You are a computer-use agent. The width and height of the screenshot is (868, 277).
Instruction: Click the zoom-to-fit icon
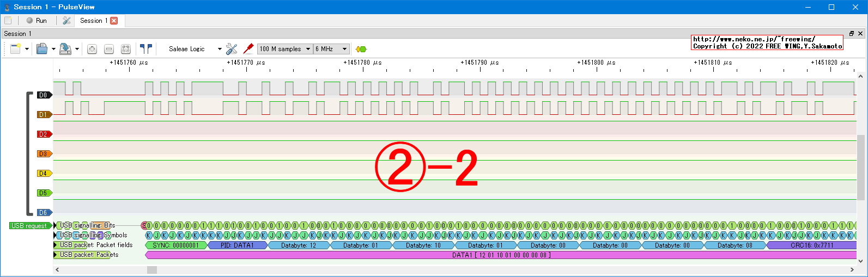126,49
